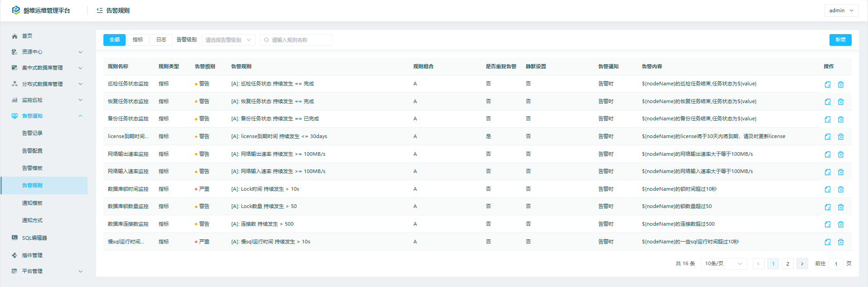
Task: Select the 全部 filter tab
Action: [114, 40]
